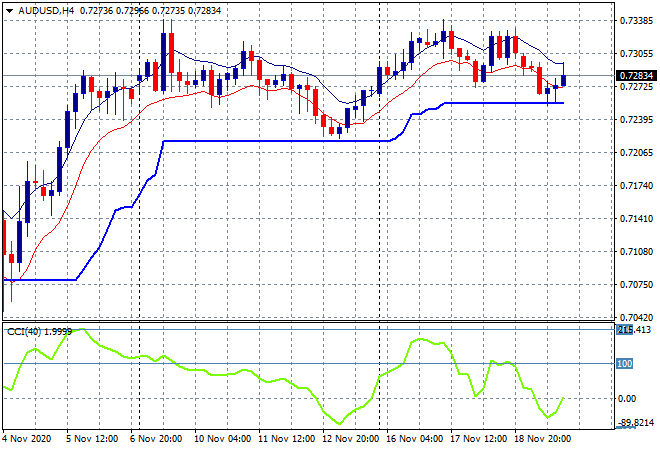The width and height of the screenshot is (660, 450).
Task: Click the 5 Nov 12:00 time label
Action: (92, 439)
